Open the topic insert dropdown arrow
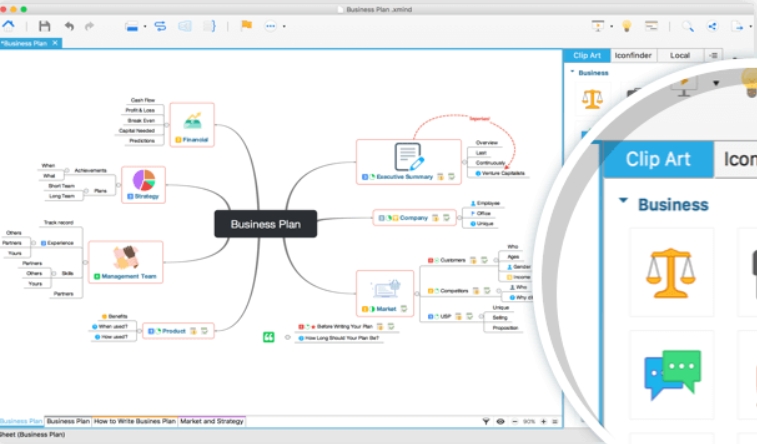The height and width of the screenshot is (444, 757). tap(145, 27)
